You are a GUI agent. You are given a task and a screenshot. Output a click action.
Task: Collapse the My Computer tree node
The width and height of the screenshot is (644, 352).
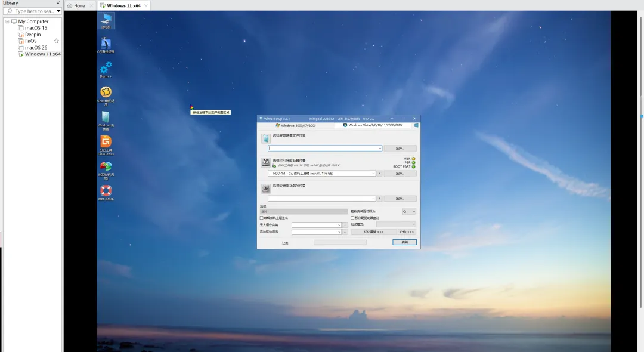click(x=7, y=21)
